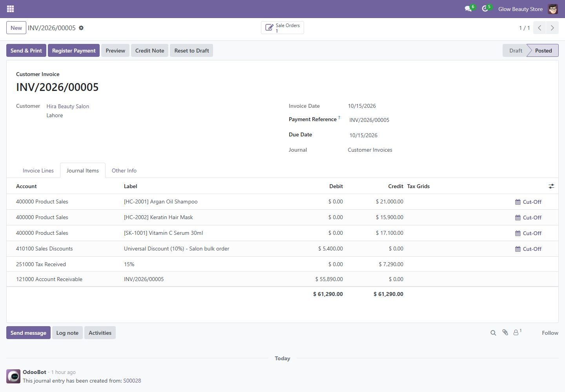This screenshot has height=392, width=565.
Task: Open Cut-Off for Keratin Hair Mask line
Action: (x=528, y=218)
